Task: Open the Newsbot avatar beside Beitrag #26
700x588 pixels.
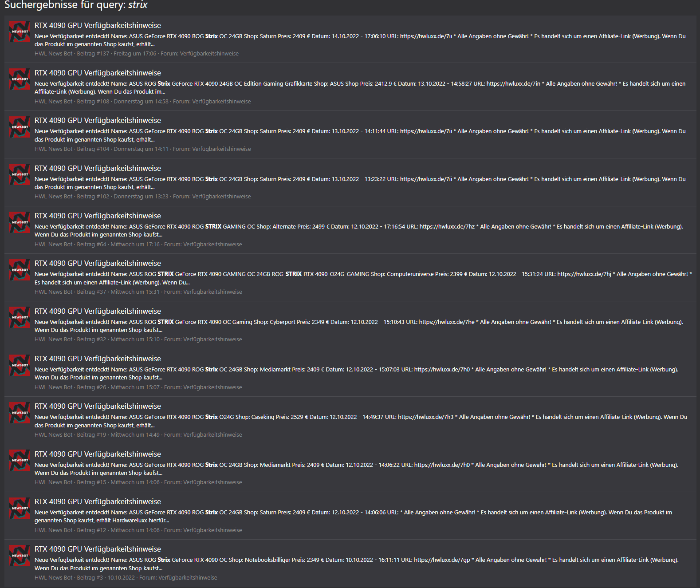Action: (20, 365)
